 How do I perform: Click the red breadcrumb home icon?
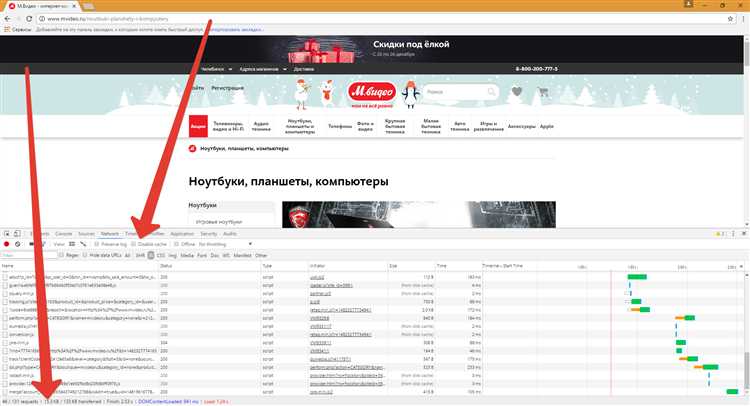pos(192,148)
